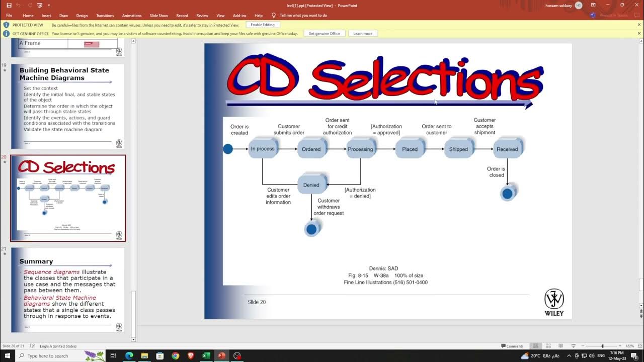Click the Save icon in Quick Access Toolbar

pyautogui.click(x=9, y=5)
